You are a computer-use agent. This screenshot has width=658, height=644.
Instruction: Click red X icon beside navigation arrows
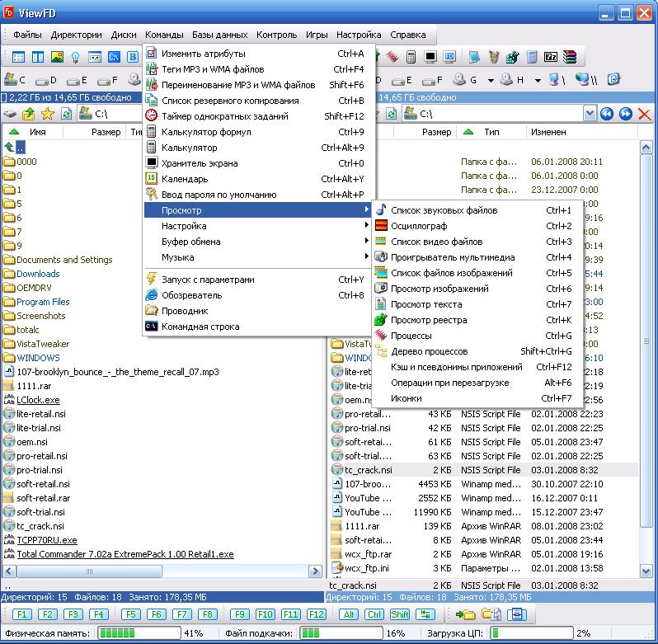(x=644, y=114)
